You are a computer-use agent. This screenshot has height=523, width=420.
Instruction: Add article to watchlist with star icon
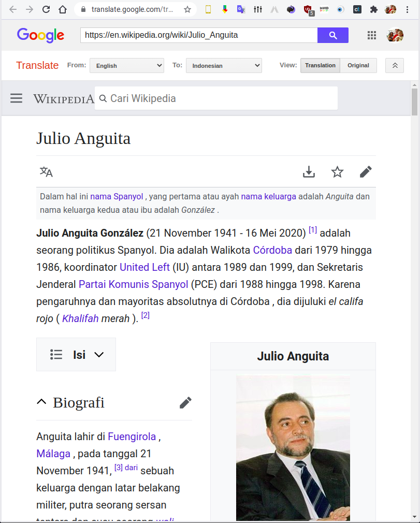coord(337,172)
